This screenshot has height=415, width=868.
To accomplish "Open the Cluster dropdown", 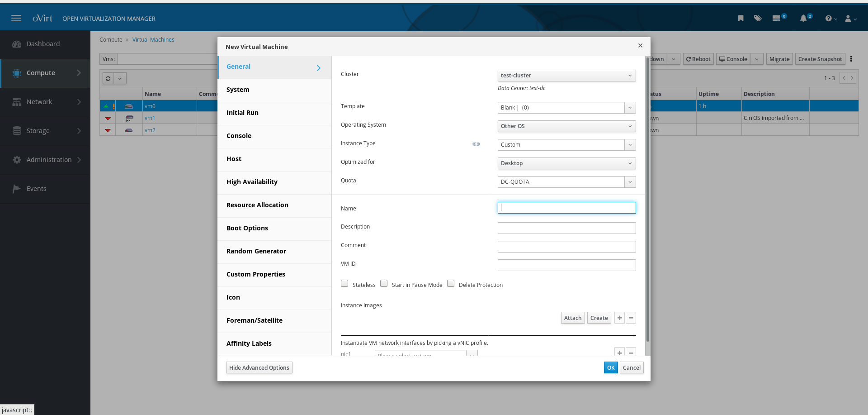I will [566, 76].
